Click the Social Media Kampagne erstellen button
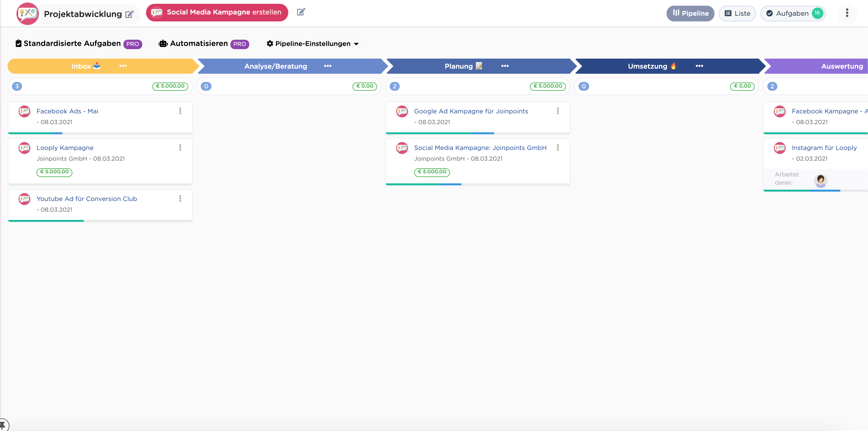The image size is (868, 431). click(x=217, y=13)
